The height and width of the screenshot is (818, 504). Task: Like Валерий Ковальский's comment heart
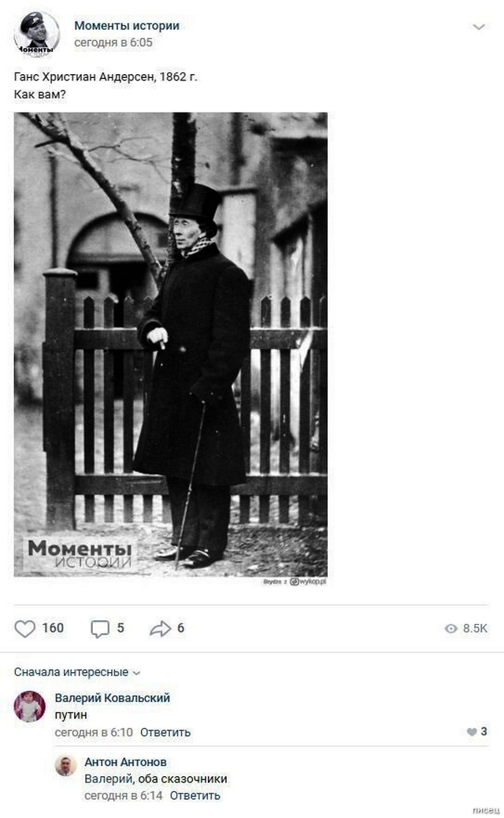coord(472,732)
